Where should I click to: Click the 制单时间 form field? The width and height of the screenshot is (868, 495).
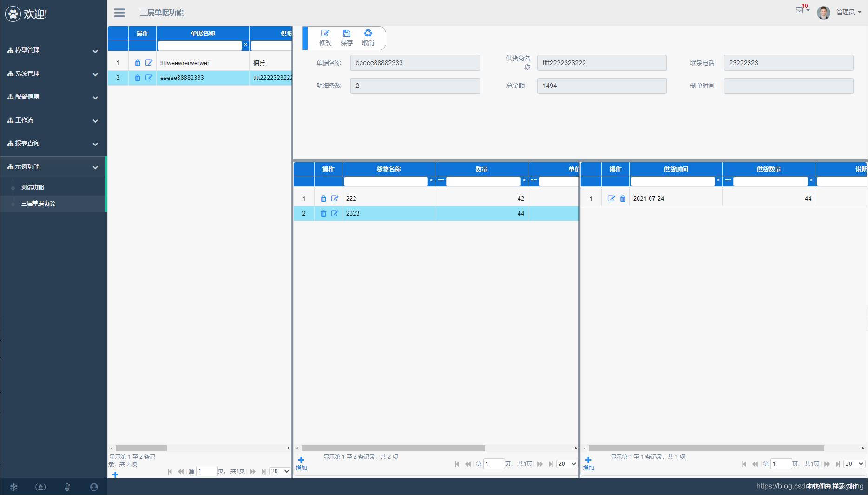point(789,86)
